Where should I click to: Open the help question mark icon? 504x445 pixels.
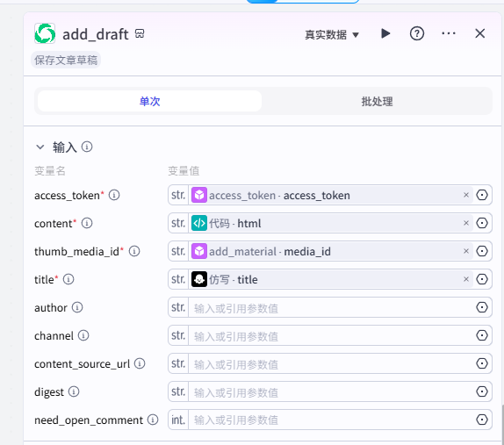click(x=416, y=33)
